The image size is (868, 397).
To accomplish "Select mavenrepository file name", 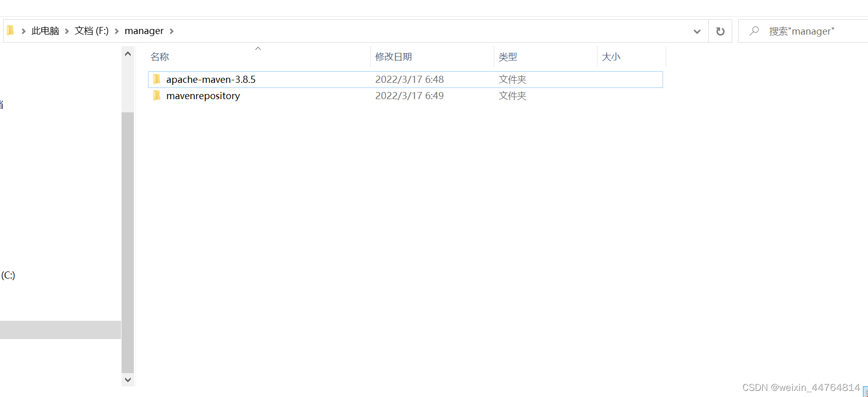I will pos(203,96).
